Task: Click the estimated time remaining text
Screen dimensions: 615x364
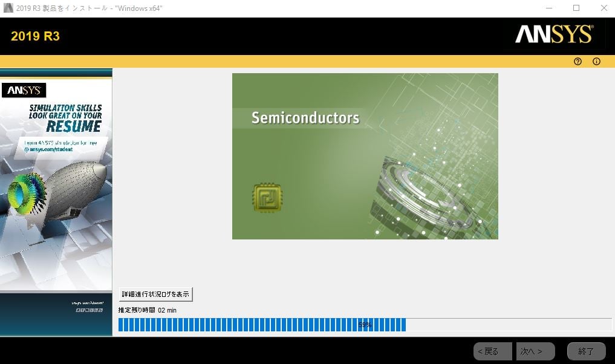Action: tap(147, 310)
